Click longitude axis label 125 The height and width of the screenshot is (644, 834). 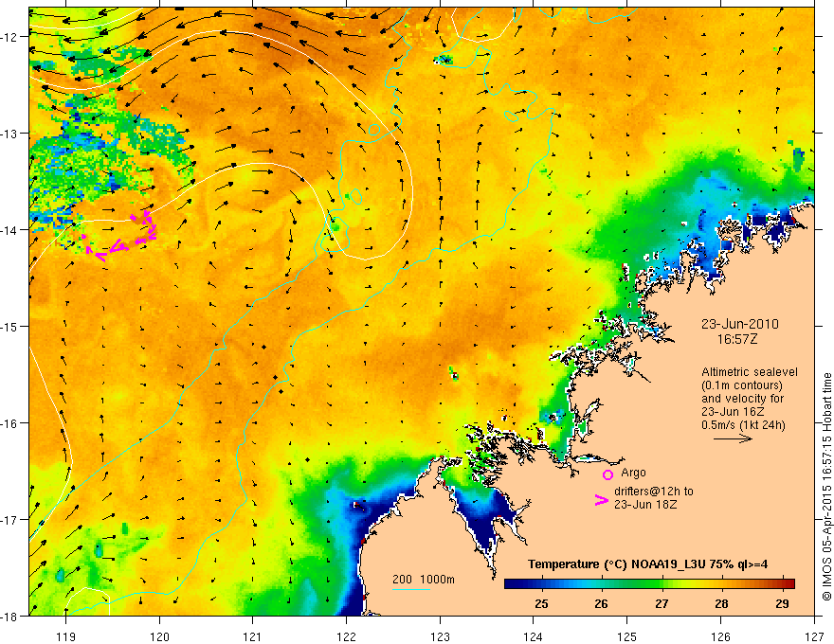click(x=627, y=636)
